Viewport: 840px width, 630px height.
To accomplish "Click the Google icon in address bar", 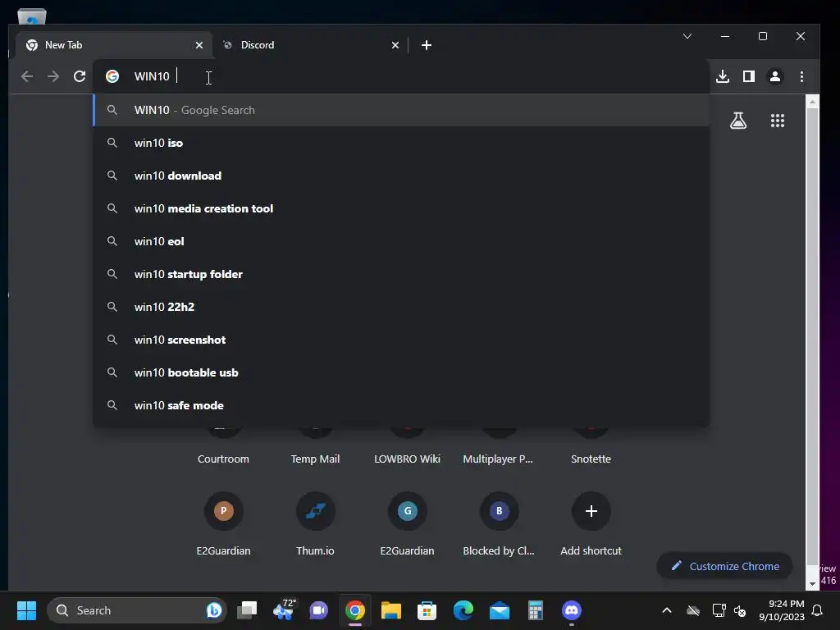I will (x=112, y=76).
